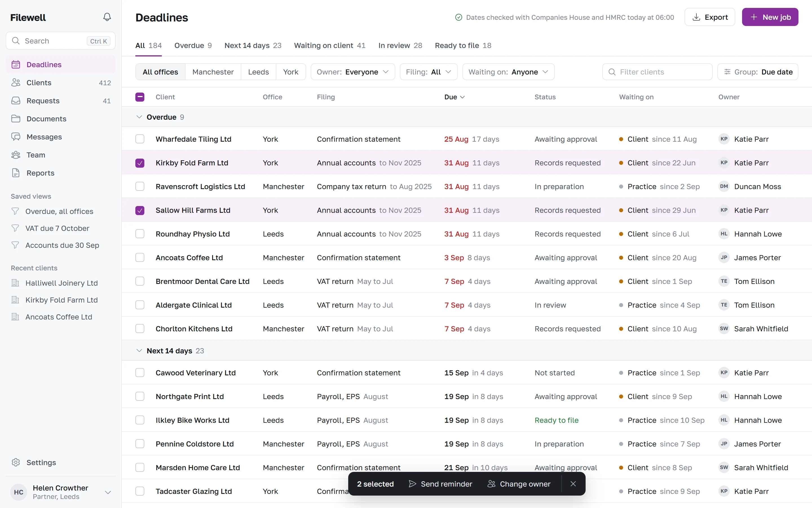Click the Settings gear icon
Screen dimensions: 812x508
pyautogui.click(x=16, y=463)
